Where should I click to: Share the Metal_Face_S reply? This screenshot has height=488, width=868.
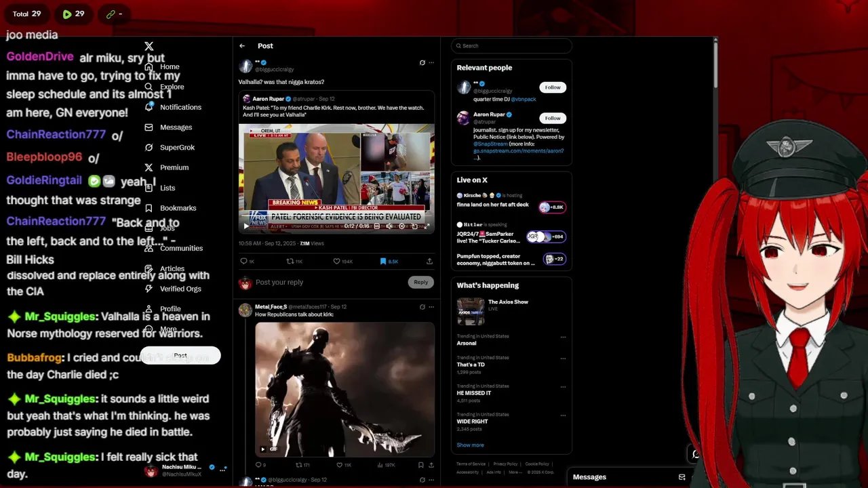431,465
